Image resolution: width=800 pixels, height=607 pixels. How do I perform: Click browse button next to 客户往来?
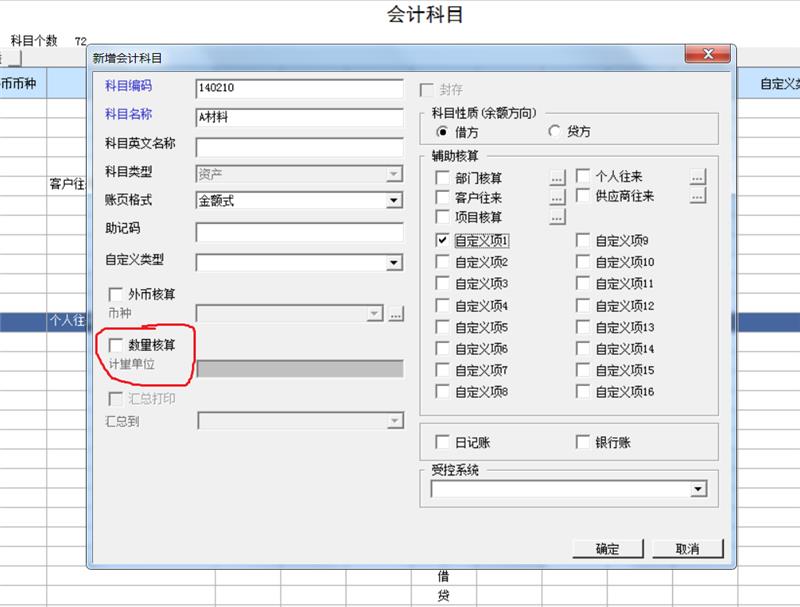557,197
